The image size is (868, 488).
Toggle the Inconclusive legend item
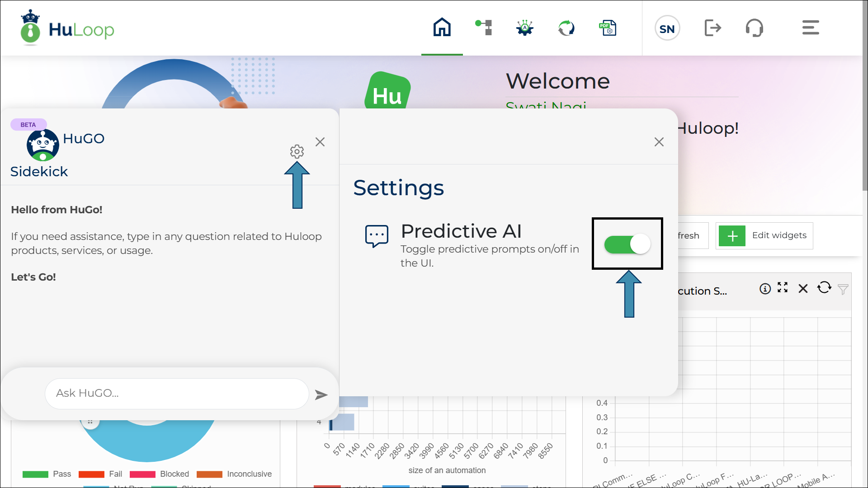pos(234,474)
